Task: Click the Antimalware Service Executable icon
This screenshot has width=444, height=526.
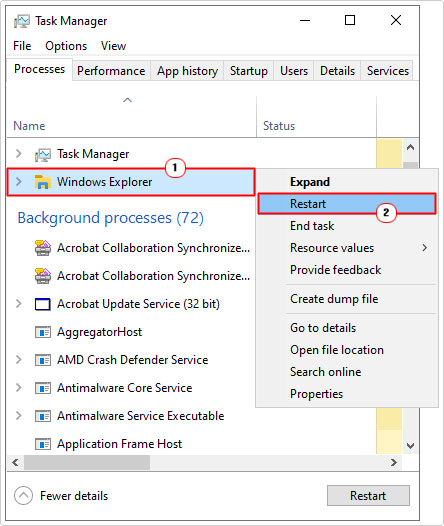Action: click(x=43, y=416)
